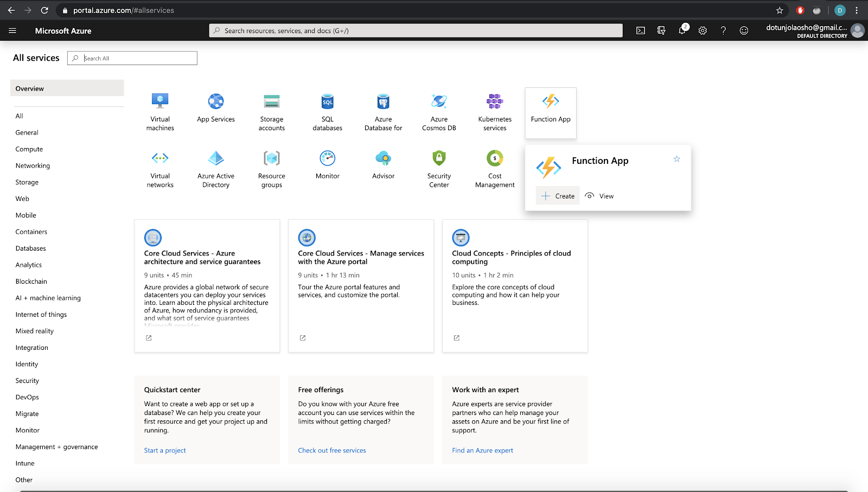Select the Integration category
The width and height of the screenshot is (868, 492).
coord(32,348)
